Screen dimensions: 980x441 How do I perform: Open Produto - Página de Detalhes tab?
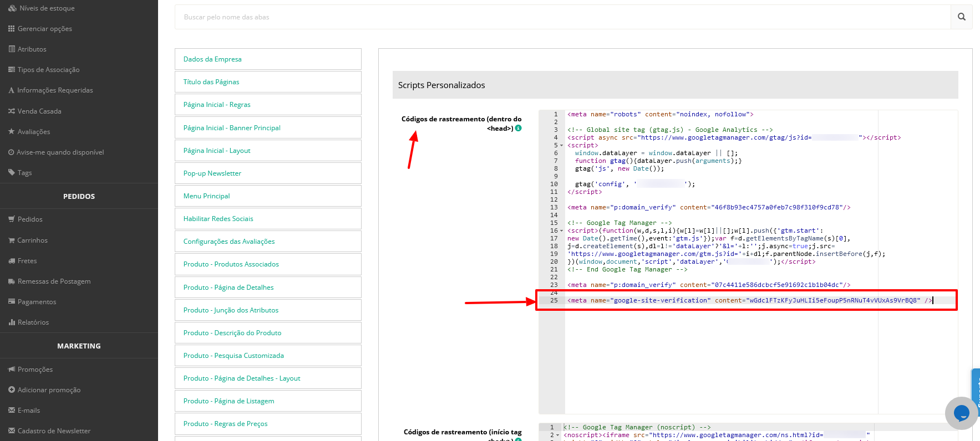click(x=268, y=288)
